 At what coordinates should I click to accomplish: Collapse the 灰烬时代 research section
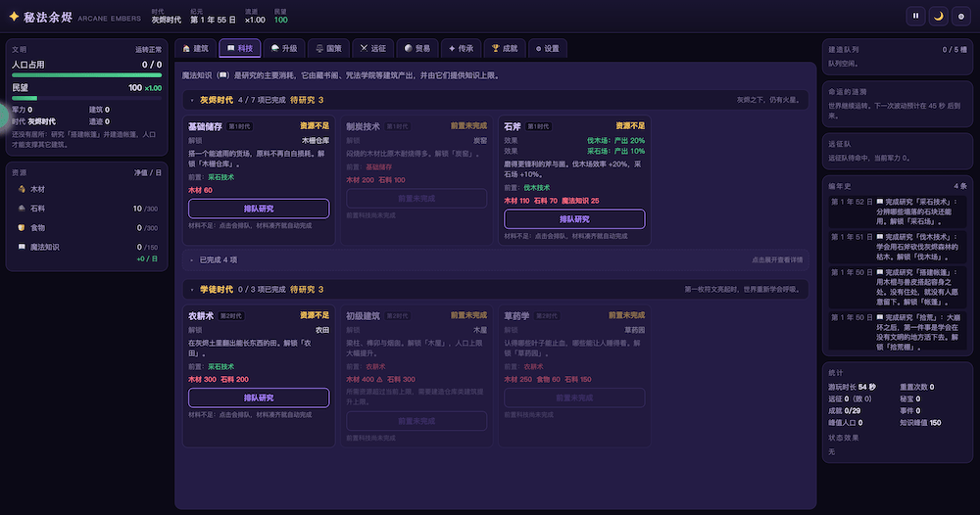coord(495,100)
